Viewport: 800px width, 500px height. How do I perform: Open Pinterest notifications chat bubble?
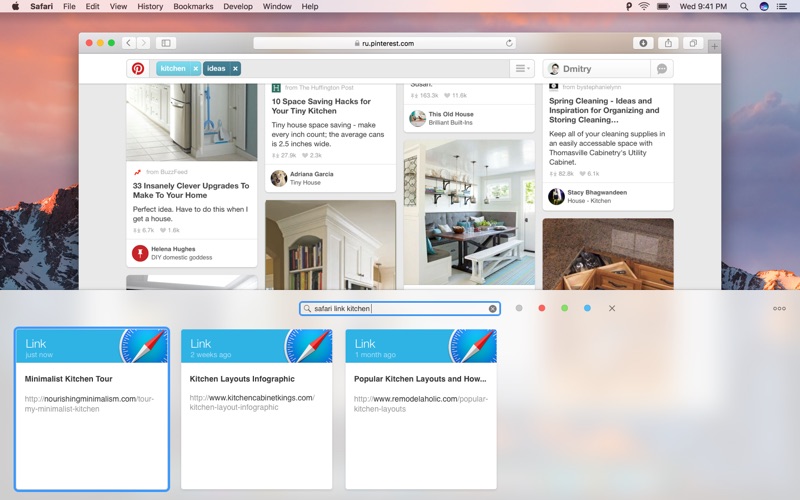click(661, 69)
